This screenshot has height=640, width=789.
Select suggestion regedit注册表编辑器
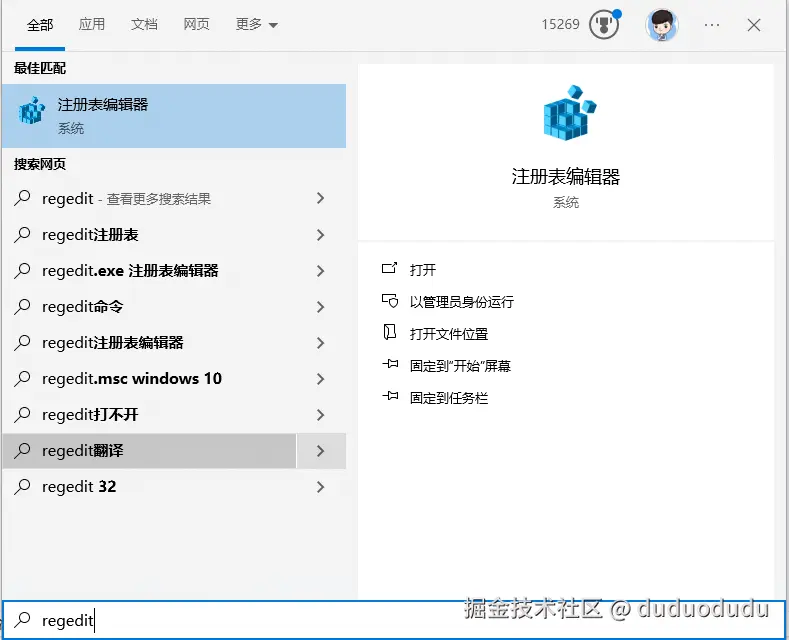point(149,343)
